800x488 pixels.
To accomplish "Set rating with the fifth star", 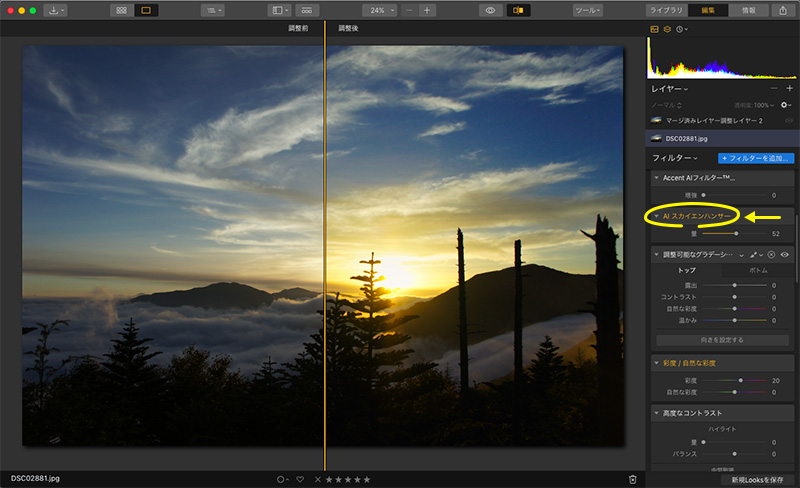I will tap(366, 479).
